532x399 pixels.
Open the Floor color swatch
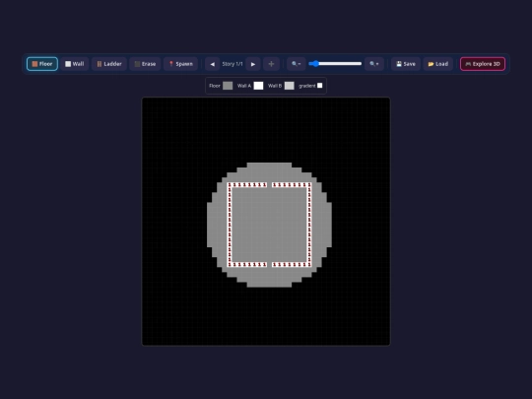228,86
